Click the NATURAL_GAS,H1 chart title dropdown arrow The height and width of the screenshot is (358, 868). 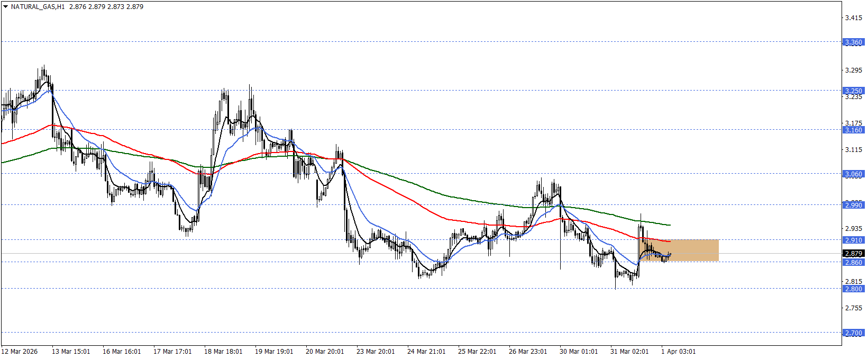[x=5, y=7]
